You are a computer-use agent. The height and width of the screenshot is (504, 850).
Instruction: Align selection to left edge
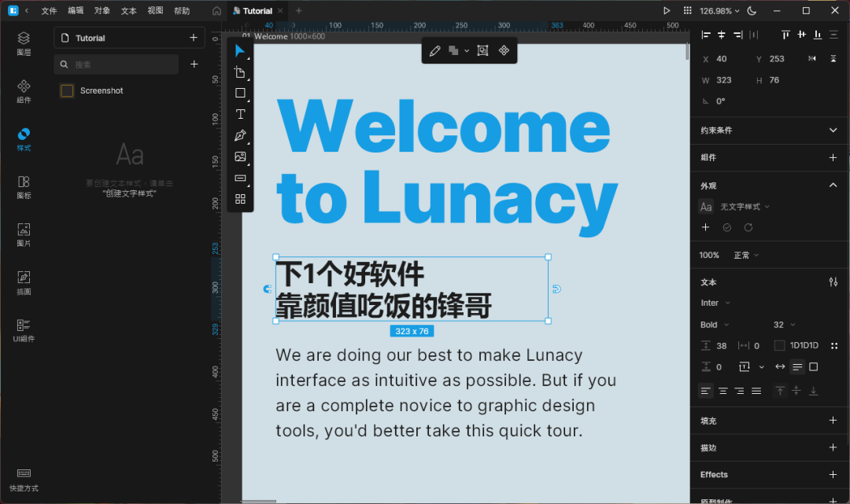[x=706, y=35]
